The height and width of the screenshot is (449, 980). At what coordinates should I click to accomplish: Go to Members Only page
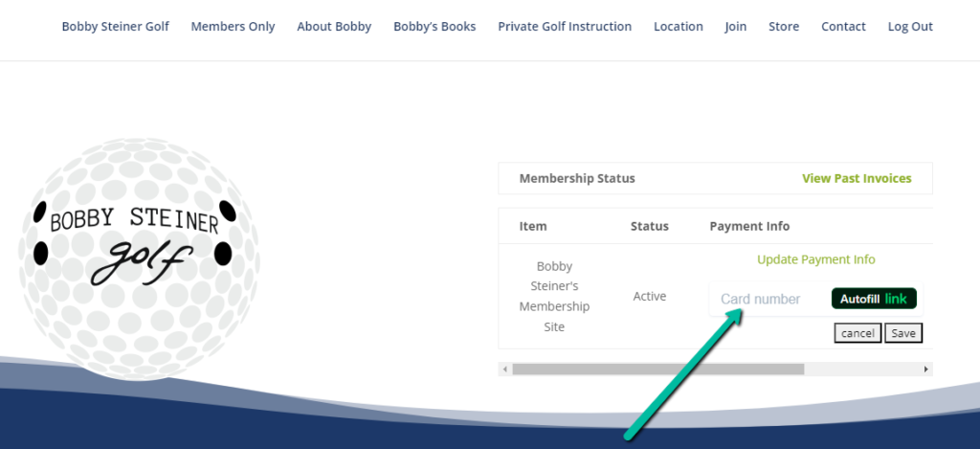233,26
